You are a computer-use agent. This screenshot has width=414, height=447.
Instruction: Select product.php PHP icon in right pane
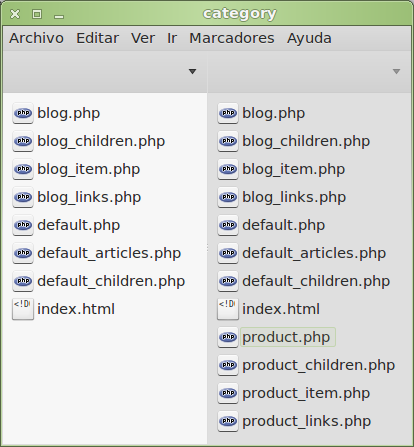click(228, 337)
